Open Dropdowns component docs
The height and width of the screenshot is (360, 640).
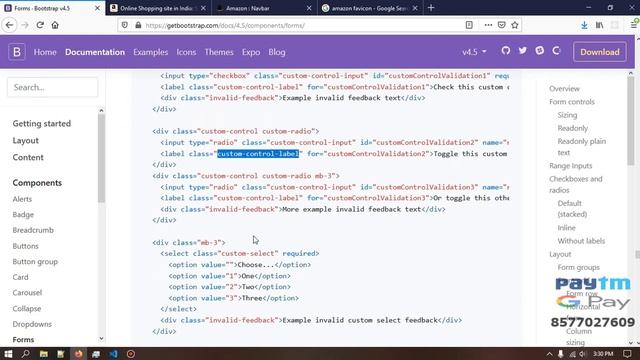(x=32, y=324)
